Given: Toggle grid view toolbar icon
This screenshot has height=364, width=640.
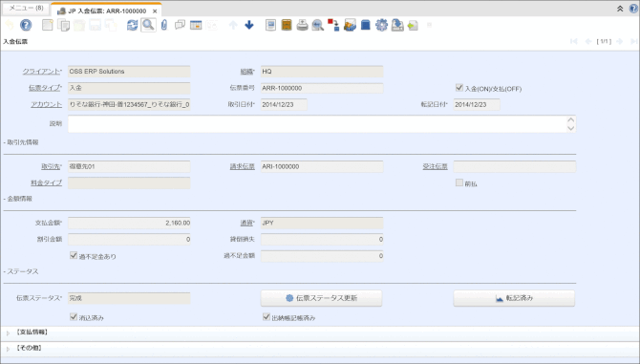Looking at the screenshot, I should (196, 25).
